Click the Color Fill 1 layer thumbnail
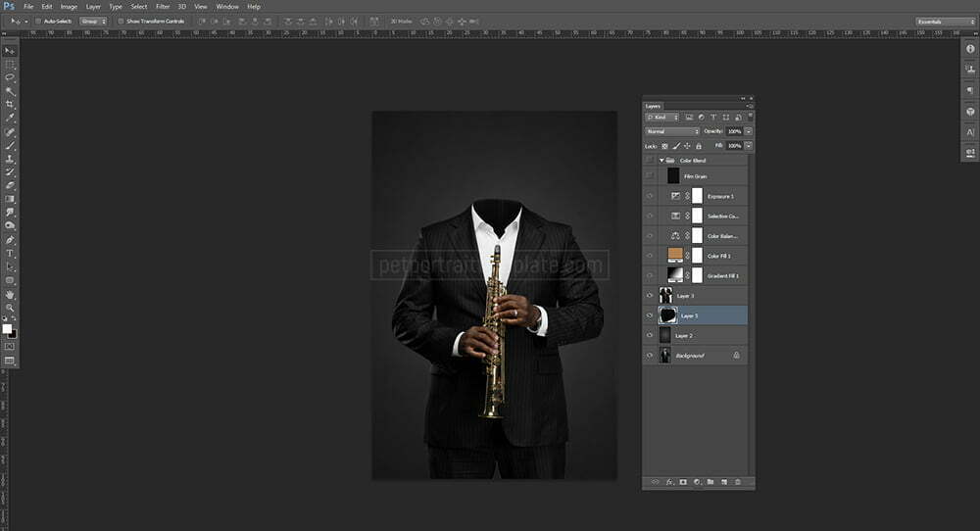 [x=674, y=255]
